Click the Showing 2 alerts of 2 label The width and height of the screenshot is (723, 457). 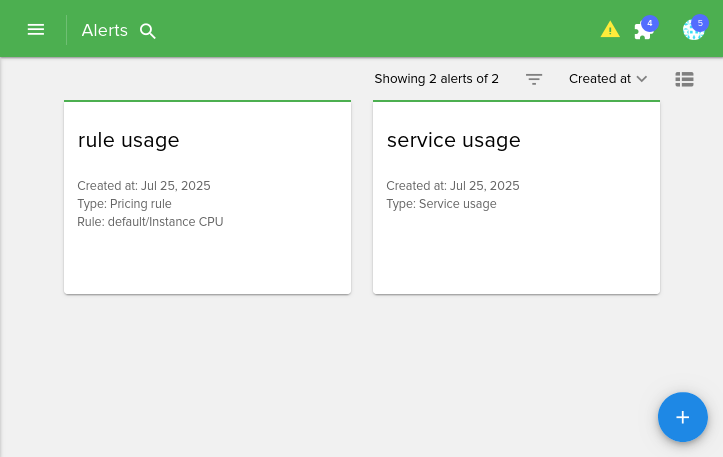436,79
